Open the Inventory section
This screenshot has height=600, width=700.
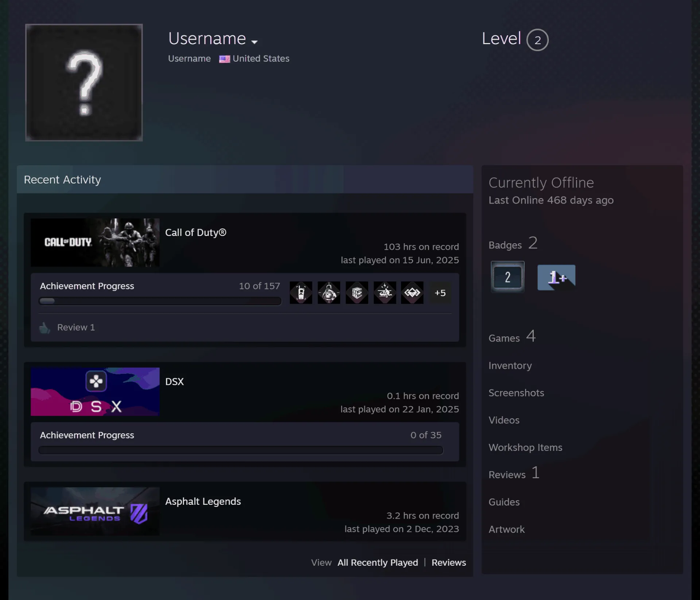[510, 365]
